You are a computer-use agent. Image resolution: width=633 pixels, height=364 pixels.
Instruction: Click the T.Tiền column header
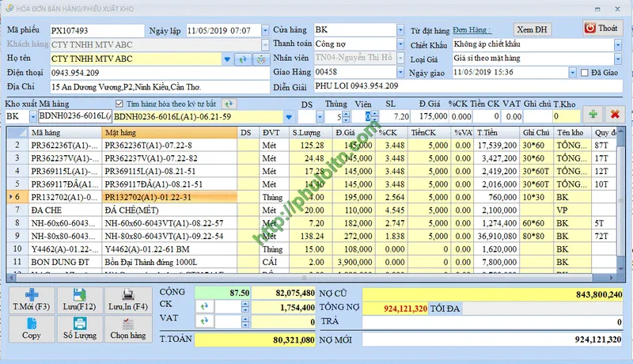point(497,132)
